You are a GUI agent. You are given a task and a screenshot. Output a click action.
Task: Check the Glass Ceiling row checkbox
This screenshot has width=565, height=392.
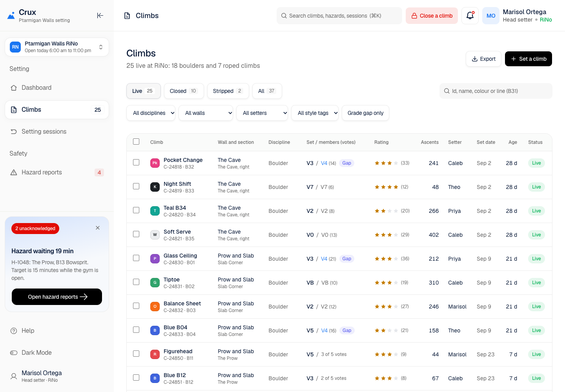(136, 258)
